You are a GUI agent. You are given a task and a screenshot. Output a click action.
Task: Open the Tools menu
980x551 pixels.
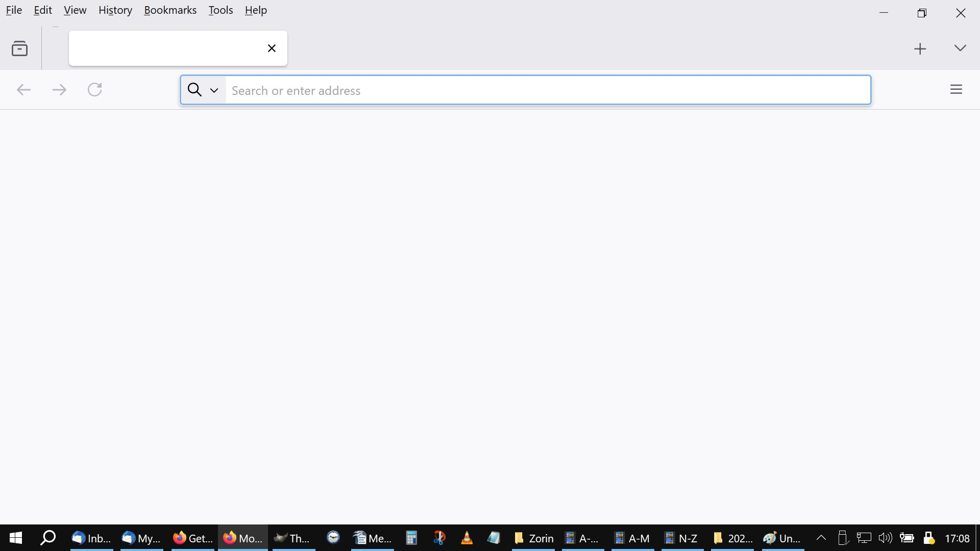point(220,11)
